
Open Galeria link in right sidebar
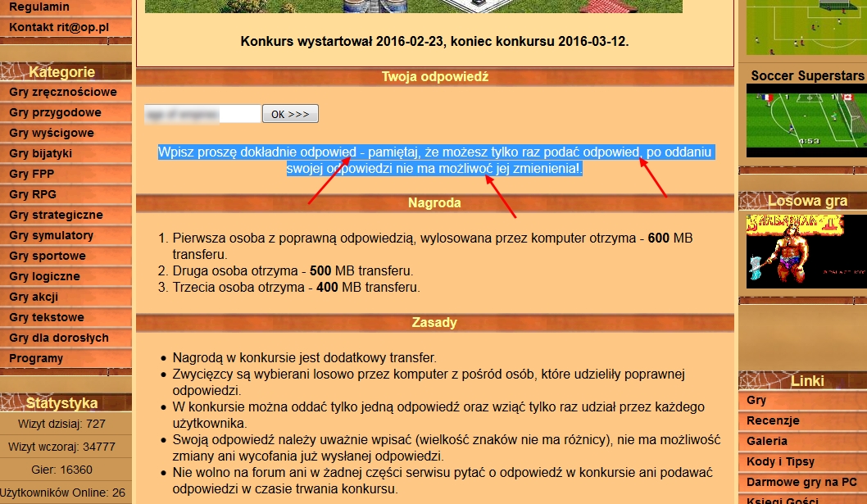(x=767, y=441)
